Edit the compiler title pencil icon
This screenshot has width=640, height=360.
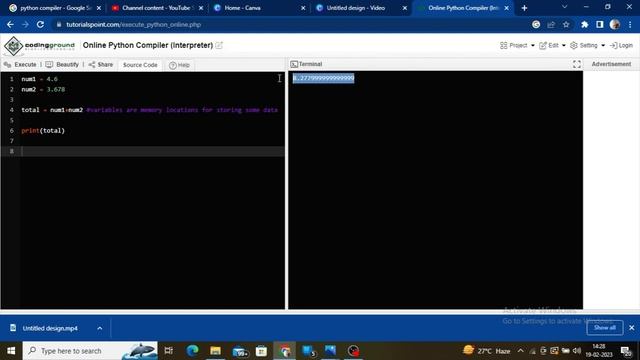(x=219, y=45)
